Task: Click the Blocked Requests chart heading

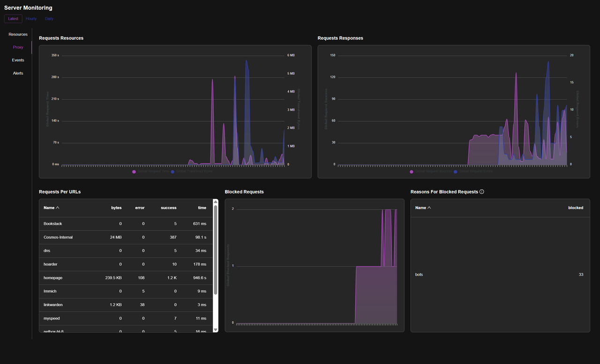Action: [244, 192]
